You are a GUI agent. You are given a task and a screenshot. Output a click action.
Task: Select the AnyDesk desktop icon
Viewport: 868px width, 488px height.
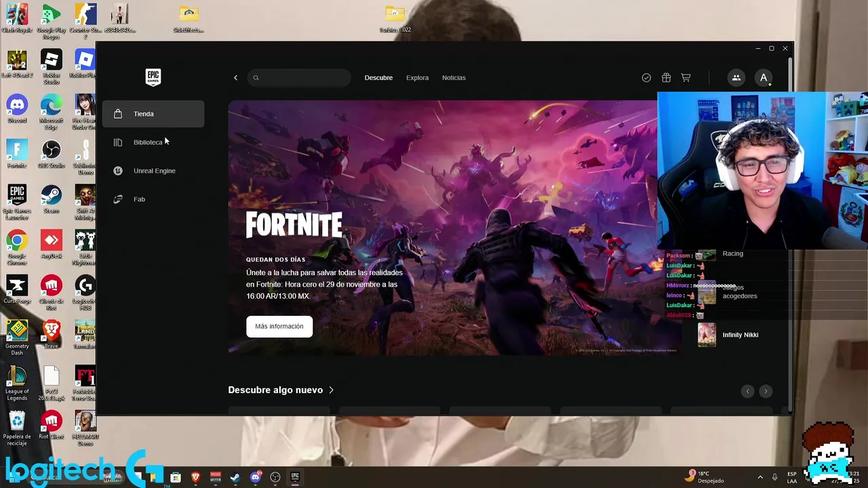pyautogui.click(x=52, y=244)
